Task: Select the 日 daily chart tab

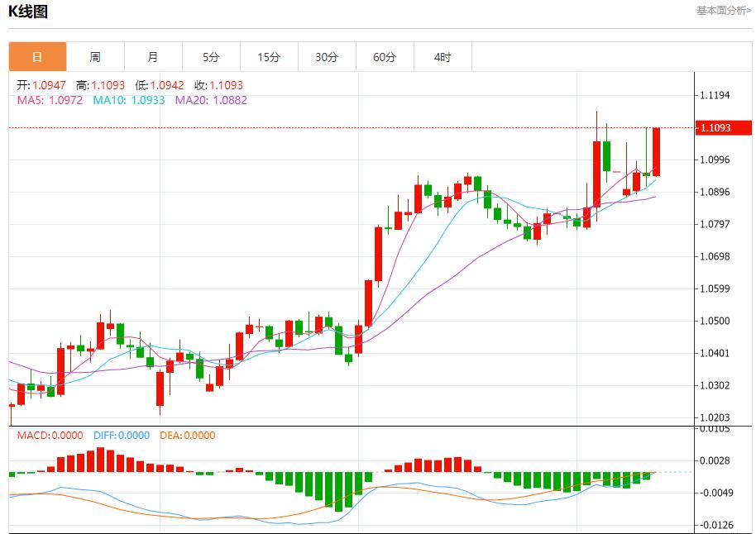Action: tap(37, 57)
